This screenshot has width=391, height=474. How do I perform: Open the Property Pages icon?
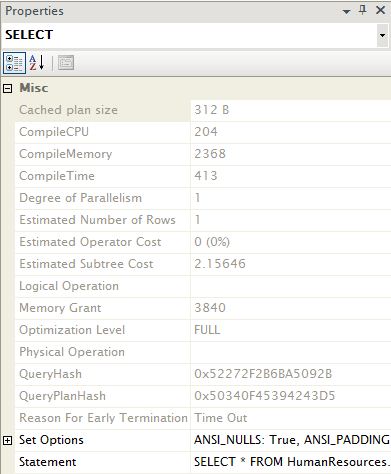[66, 63]
